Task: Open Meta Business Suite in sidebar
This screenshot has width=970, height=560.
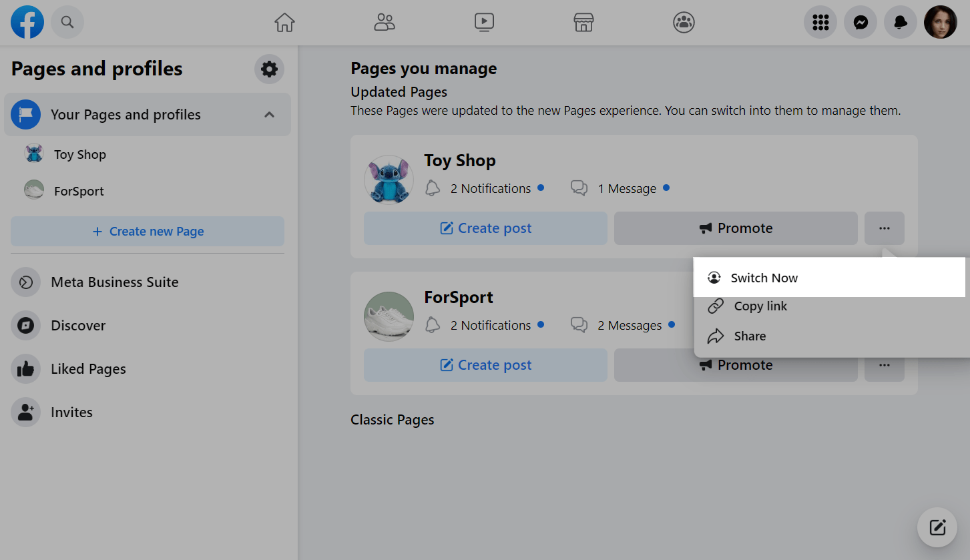Action: [114, 282]
